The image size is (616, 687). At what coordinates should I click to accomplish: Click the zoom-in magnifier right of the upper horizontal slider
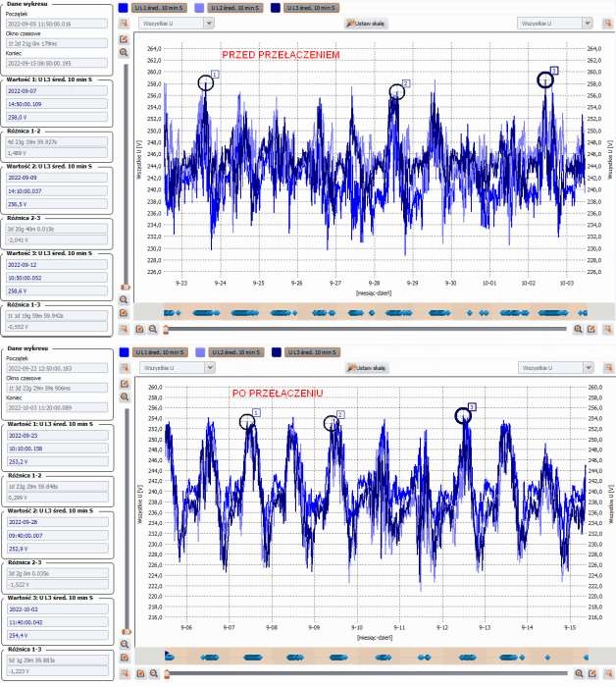point(578,329)
